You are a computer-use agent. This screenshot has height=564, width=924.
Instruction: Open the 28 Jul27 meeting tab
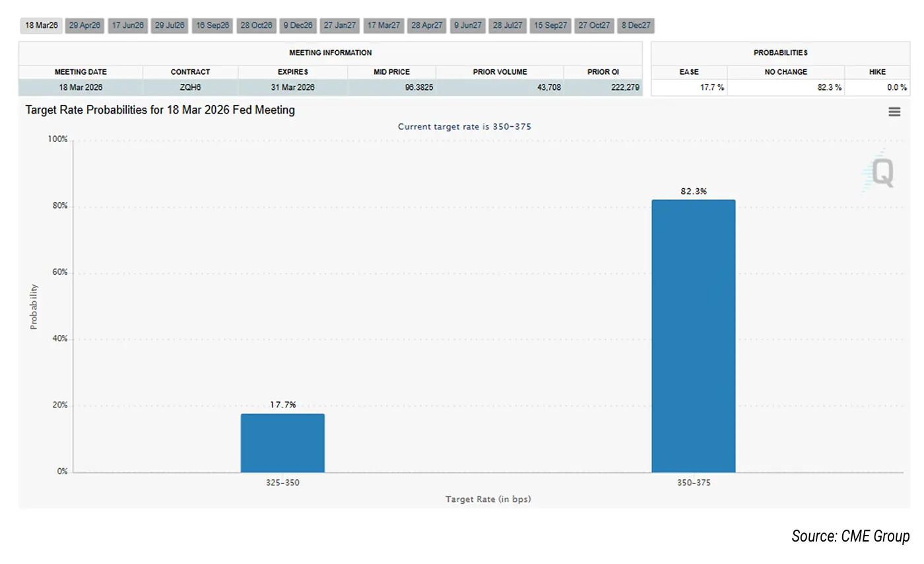coord(508,26)
